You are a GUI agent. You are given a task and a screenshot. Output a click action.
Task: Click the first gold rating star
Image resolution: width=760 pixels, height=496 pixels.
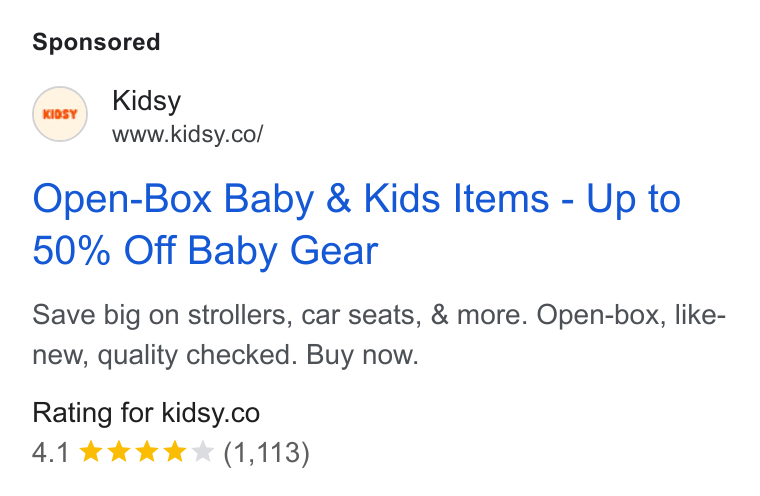coord(90,452)
